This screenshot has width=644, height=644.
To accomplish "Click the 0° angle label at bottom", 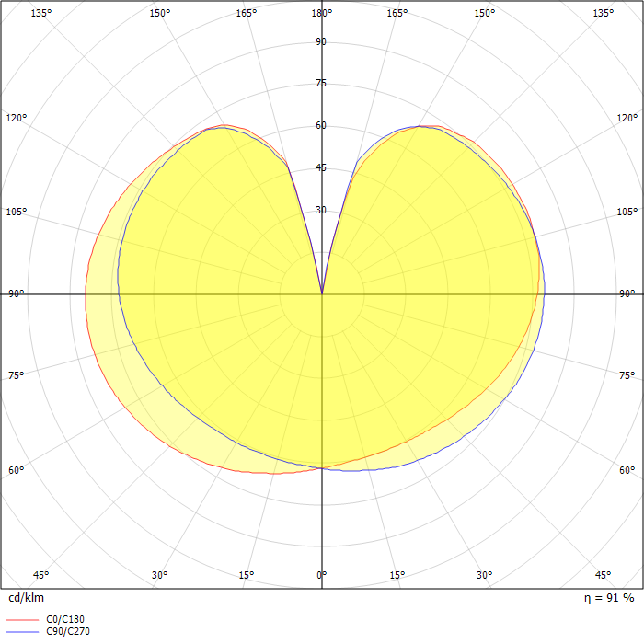I will pyautogui.click(x=322, y=575).
